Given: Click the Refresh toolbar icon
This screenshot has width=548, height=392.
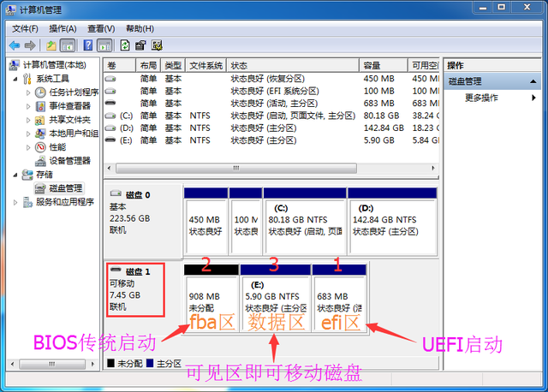Looking at the screenshot, I should point(125,45).
